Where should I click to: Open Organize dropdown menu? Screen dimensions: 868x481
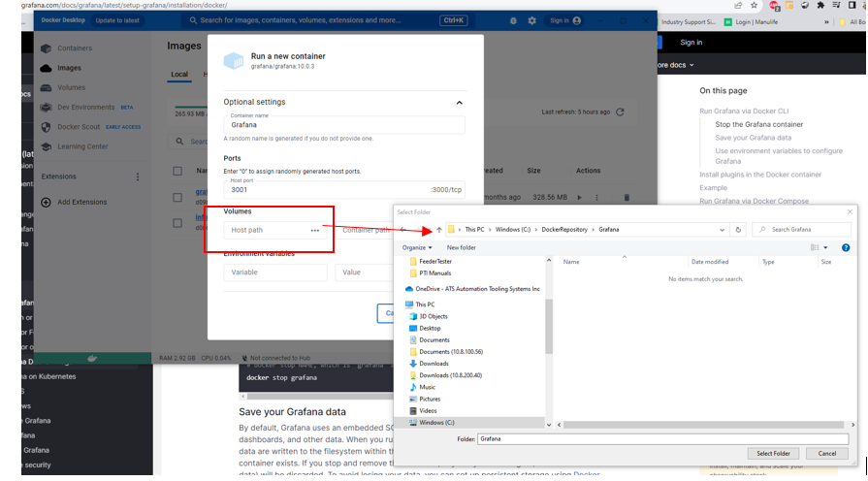[417, 247]
